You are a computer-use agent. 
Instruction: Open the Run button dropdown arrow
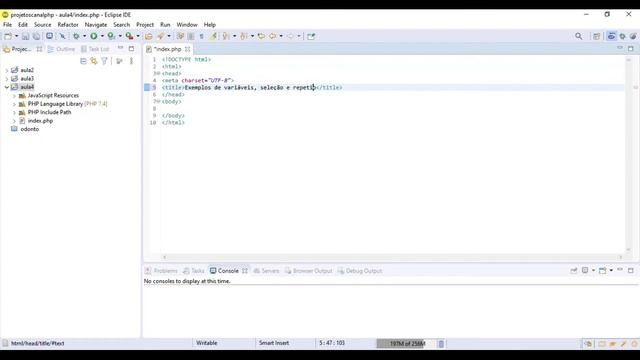102,36
